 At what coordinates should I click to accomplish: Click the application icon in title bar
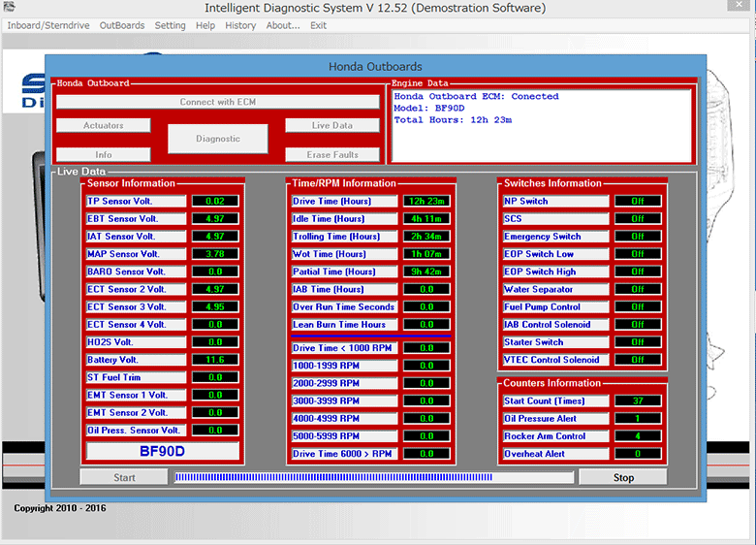click(9, 7)
